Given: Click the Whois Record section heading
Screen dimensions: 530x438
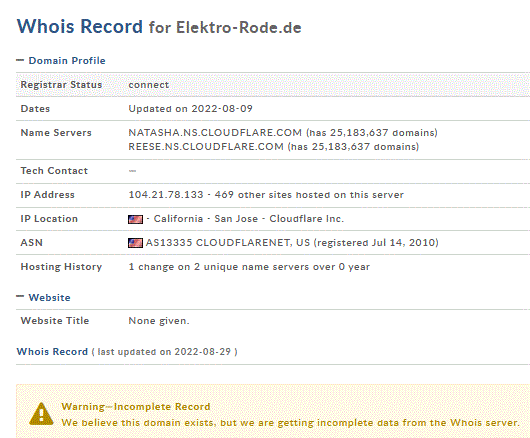Looking at the screenshot, I should 52,351.
